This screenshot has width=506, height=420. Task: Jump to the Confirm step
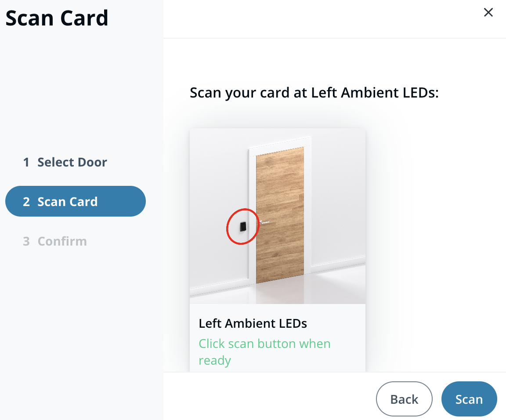[x=62, y=241]
